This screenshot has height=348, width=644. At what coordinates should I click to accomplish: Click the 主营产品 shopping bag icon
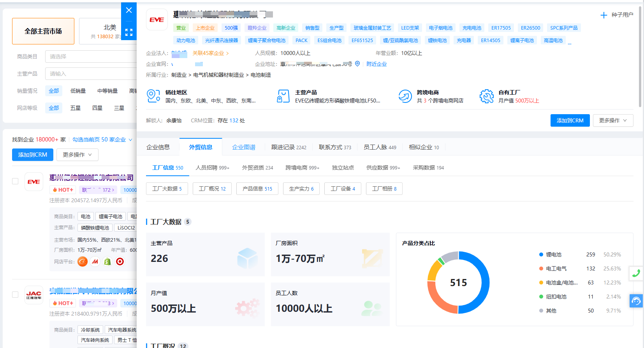[x=283, y=96]
